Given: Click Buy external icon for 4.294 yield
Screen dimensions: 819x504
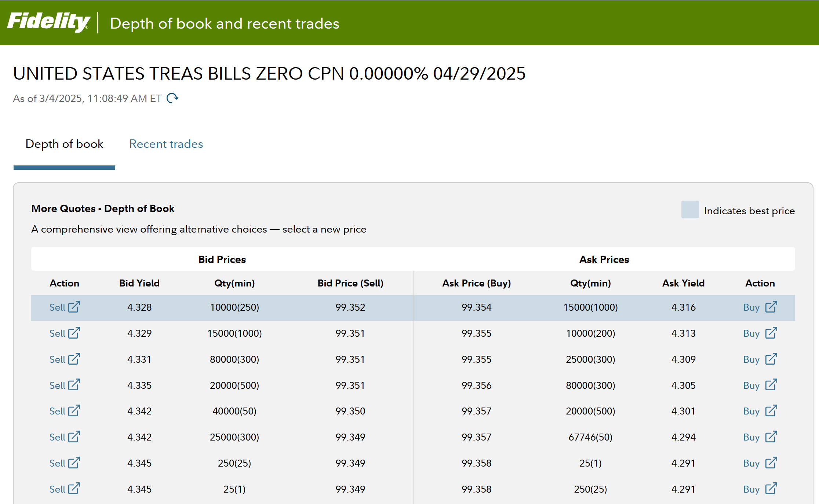Looking at the screenshot, I should click(771, 437).
